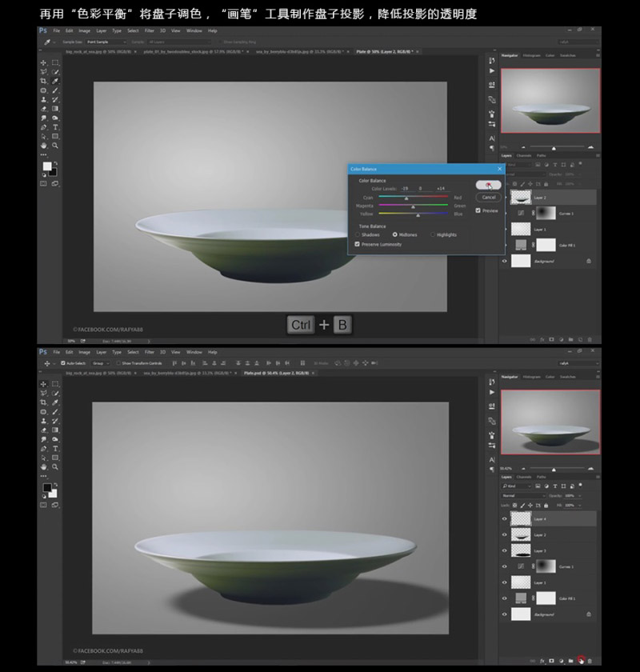Select the Lasso tool in upper Photoshop window
This screenshot has width=640, height=672.
coord(44,72)
